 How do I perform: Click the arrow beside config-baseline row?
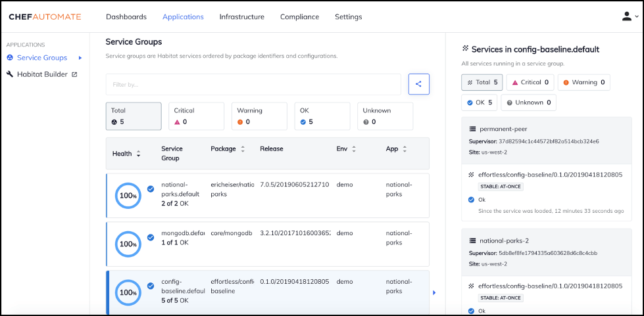pos(433,292)
